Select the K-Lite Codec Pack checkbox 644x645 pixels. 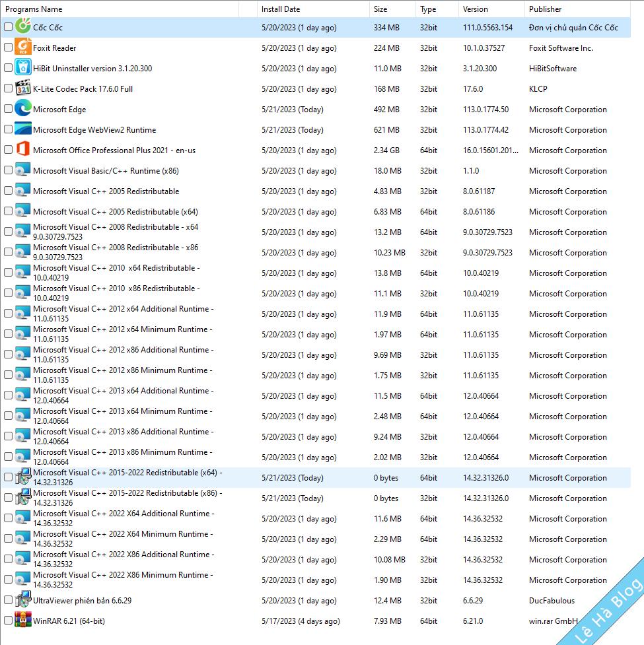click(x=8, y=88)
